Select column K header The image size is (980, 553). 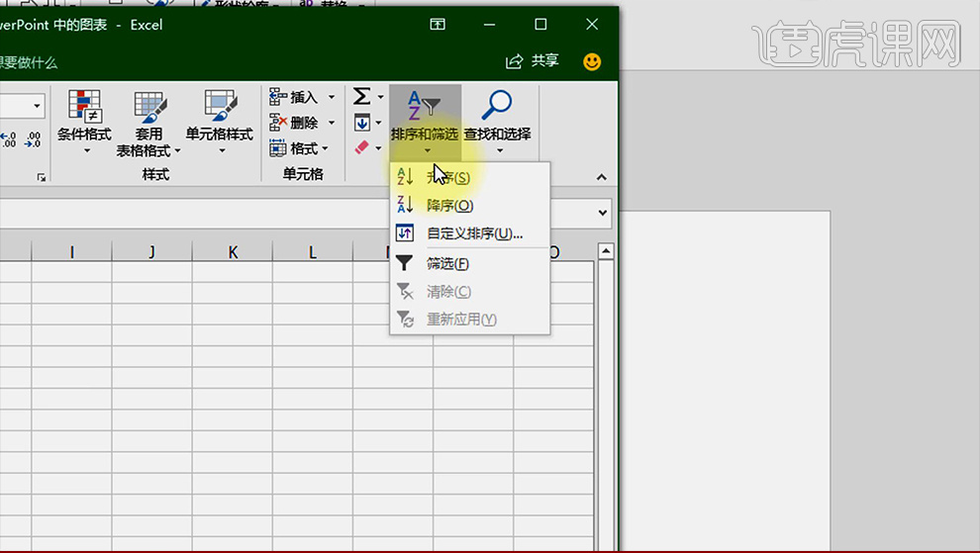click(233, 252)
